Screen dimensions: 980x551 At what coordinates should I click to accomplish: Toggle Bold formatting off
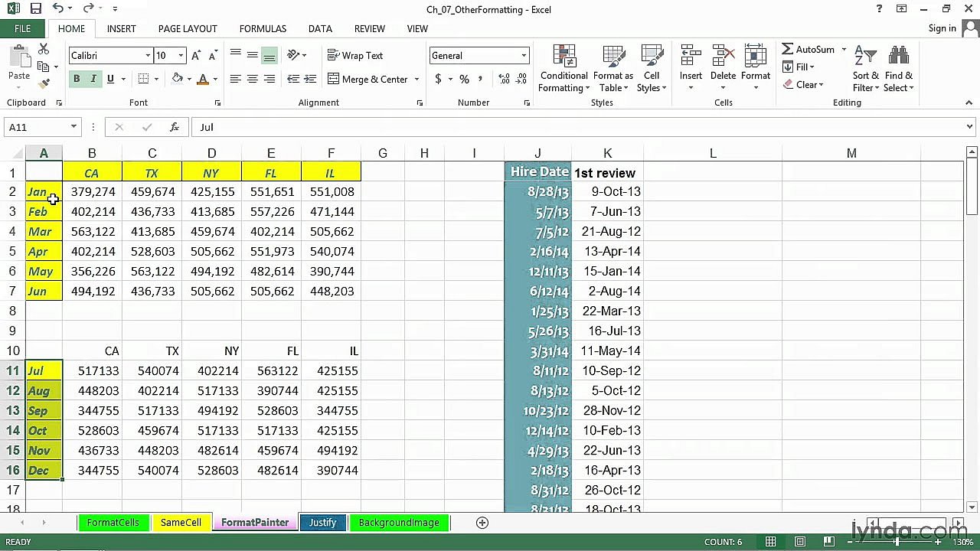(77, 79)
